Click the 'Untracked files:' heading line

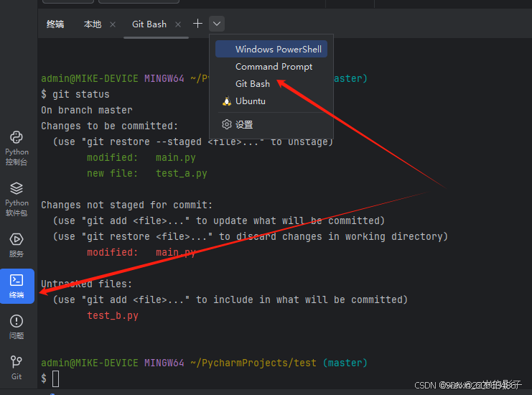[87, 284]
